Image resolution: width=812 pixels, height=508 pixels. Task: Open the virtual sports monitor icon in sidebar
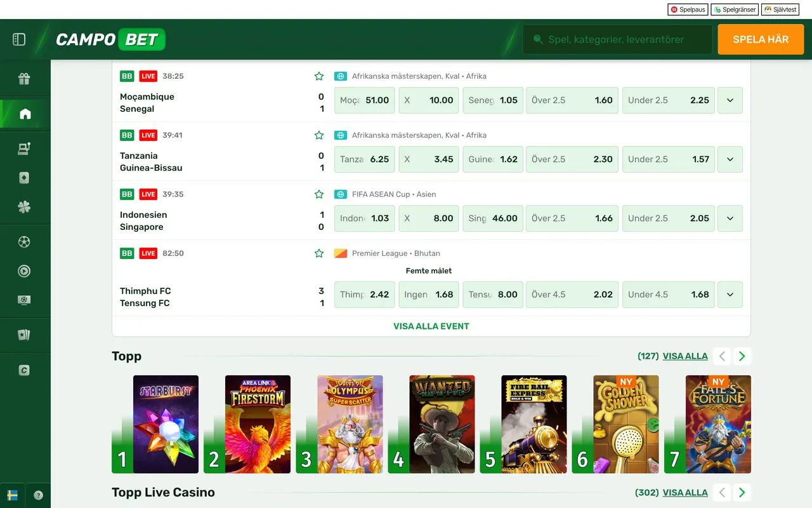[x=24, y=300]
